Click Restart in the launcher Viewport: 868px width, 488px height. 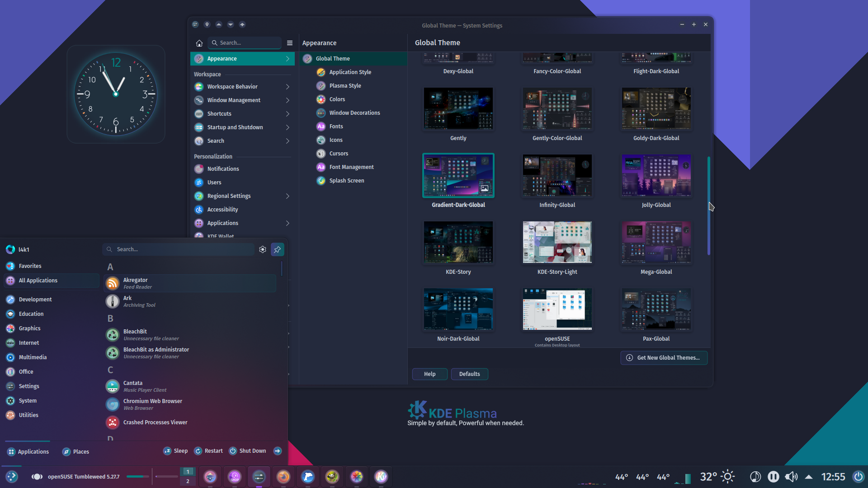pos(208,451)
